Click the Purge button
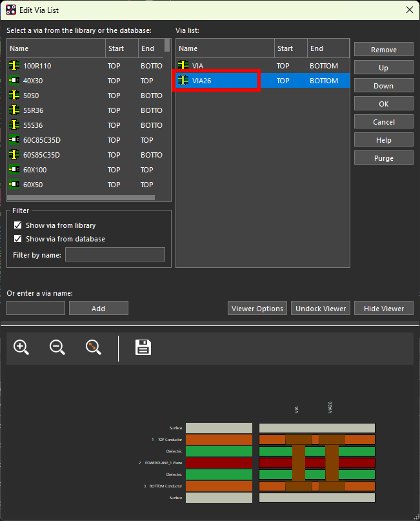This screenshot has height=521, width=420. point(383,158)
